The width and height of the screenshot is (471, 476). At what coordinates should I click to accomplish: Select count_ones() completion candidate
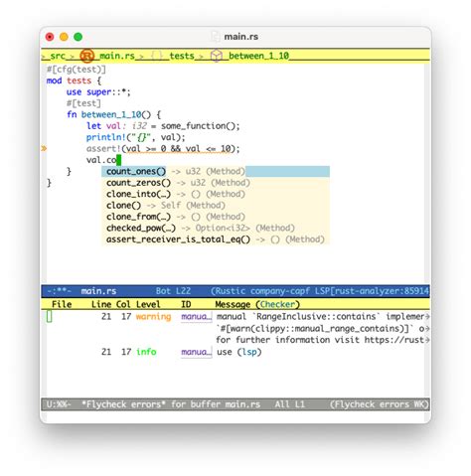point(216,171)
